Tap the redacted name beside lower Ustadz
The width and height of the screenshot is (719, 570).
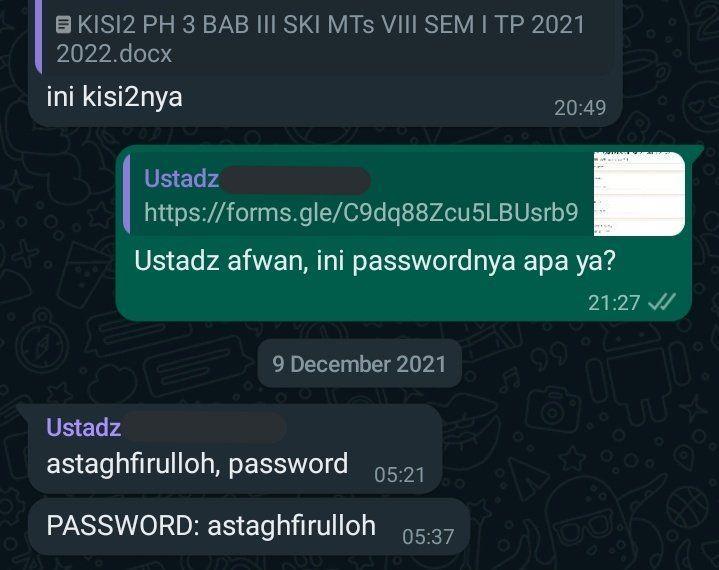(204, 427)
